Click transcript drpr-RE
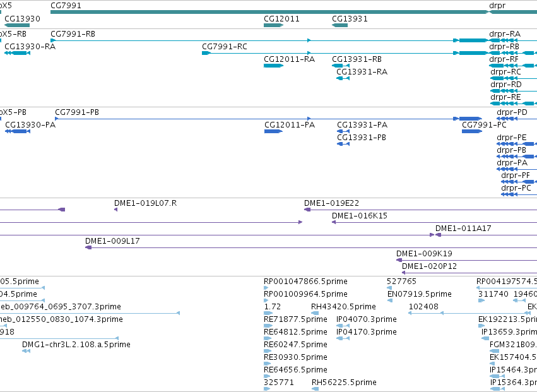Viewport: 537px width, 392px height. click(514, 104)
